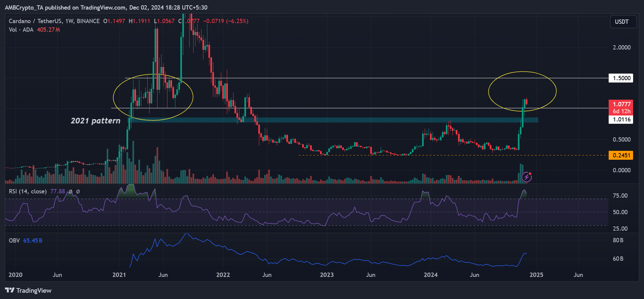
Task: Click the Vol · ADA volume label
Action: [21, 30]
